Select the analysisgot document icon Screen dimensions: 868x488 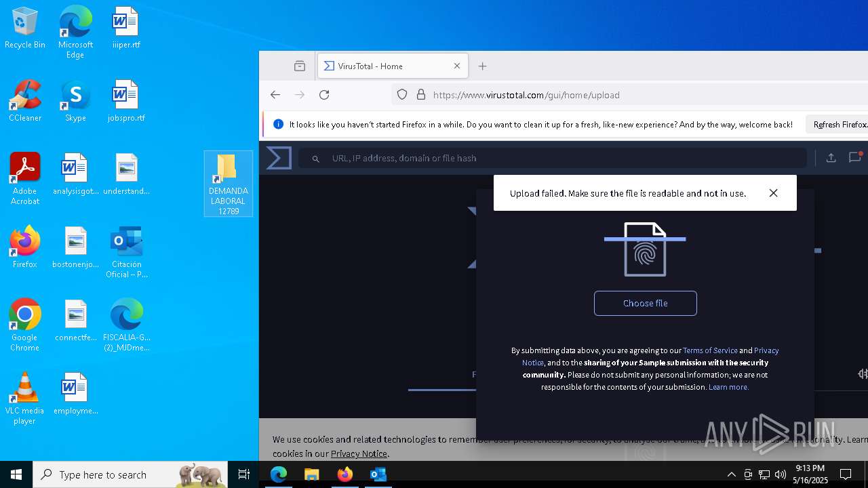75,175
